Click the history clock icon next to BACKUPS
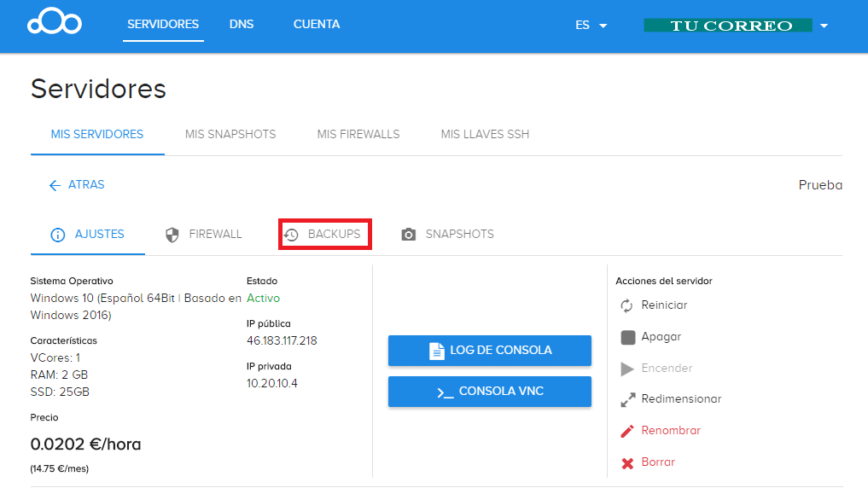Viewport: 868px width, 488px height. click(291, 235)
